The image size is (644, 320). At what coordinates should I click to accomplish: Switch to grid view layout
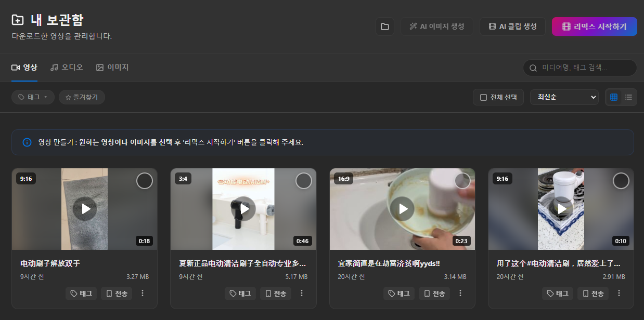click(614, 97)
